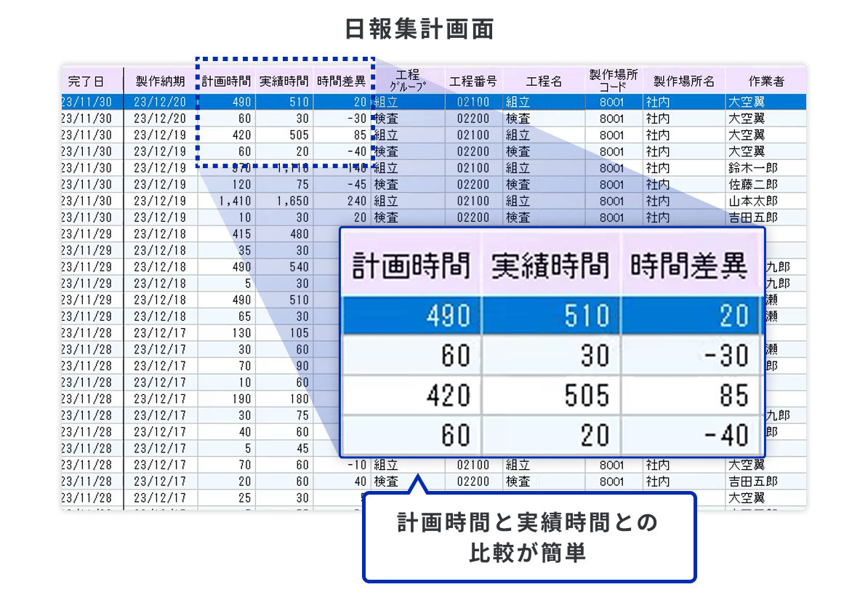Click 実績時間 header in the enlarged overlay
The height and width of the screenshot is (595, 868).
(x=551, y=265)
